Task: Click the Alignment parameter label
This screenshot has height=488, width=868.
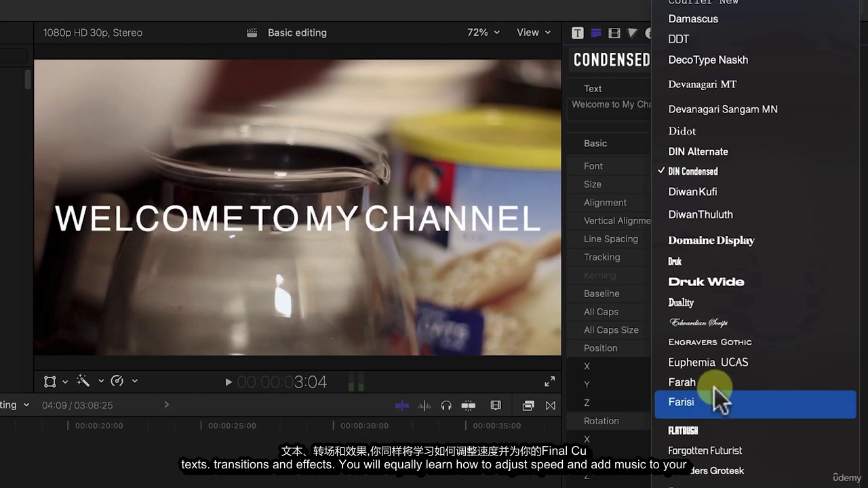Action: pos(605,203)
